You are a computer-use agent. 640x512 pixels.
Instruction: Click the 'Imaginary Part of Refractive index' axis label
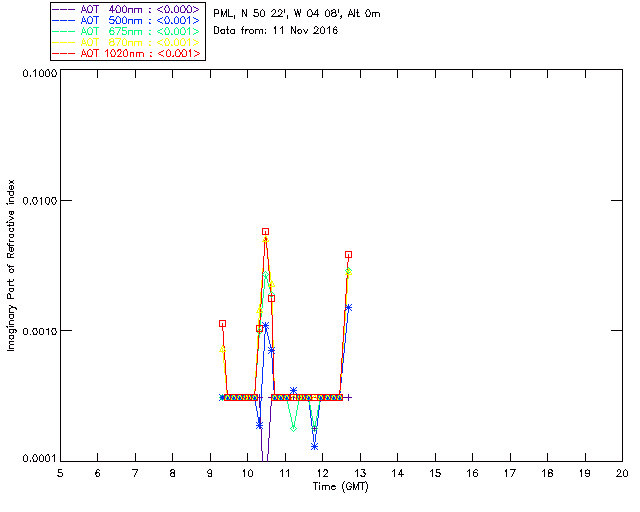(x=11, y=265)
